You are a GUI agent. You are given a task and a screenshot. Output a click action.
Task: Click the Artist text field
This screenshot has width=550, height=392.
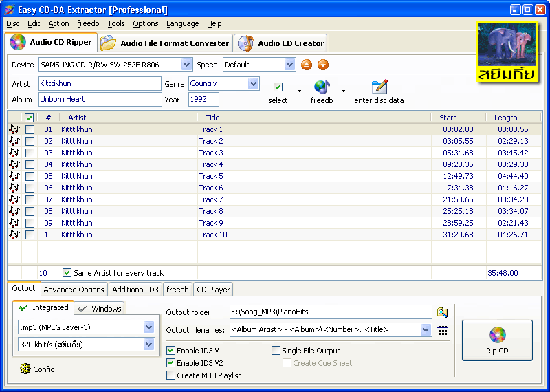(x=100, y=83)
